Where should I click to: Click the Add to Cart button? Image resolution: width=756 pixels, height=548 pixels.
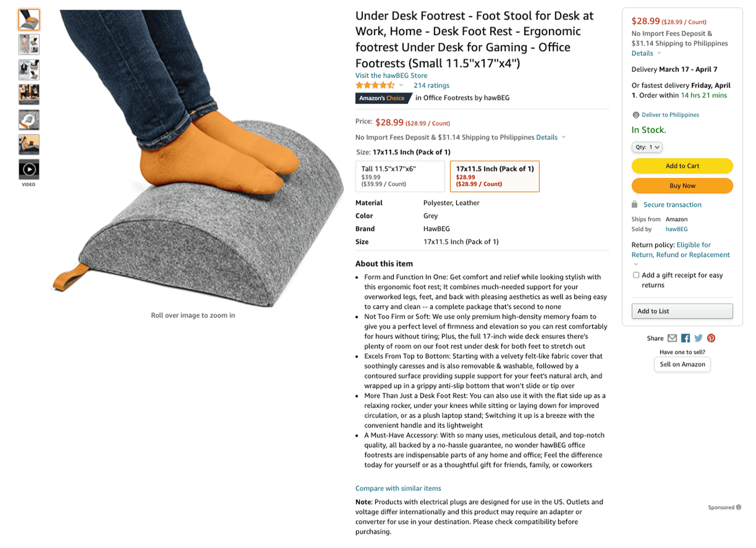[682, 166]
